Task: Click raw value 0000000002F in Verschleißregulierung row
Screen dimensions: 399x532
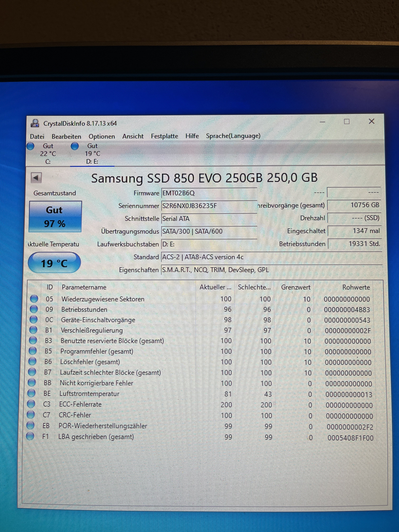Action: click(348, 331)
